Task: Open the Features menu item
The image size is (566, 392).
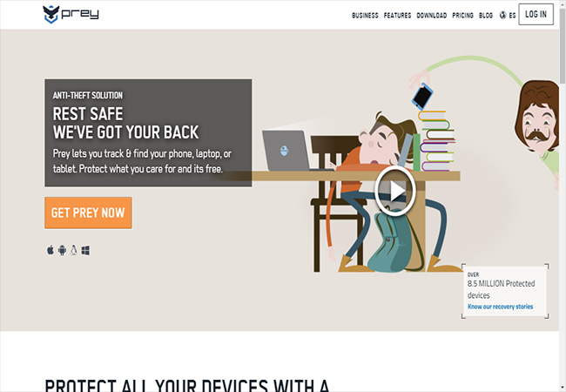Action: [x=397, y=16]
